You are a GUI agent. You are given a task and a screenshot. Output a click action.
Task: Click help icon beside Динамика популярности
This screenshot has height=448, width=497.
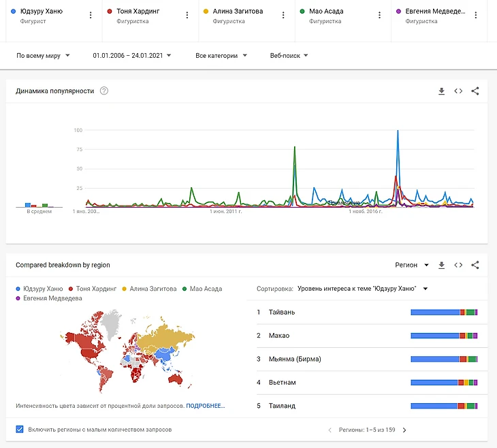[104, 91]
